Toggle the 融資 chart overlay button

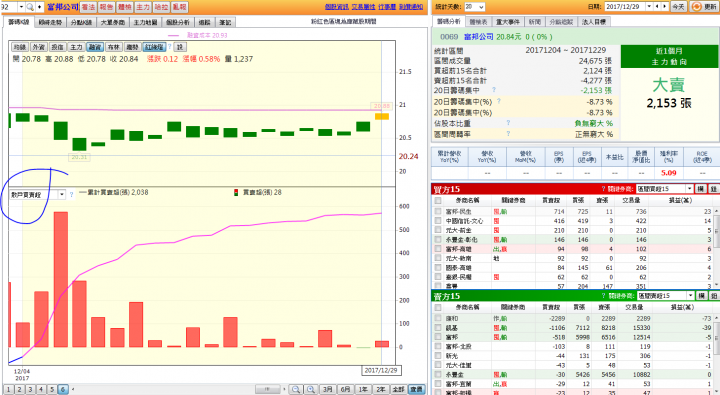[95, 47]
